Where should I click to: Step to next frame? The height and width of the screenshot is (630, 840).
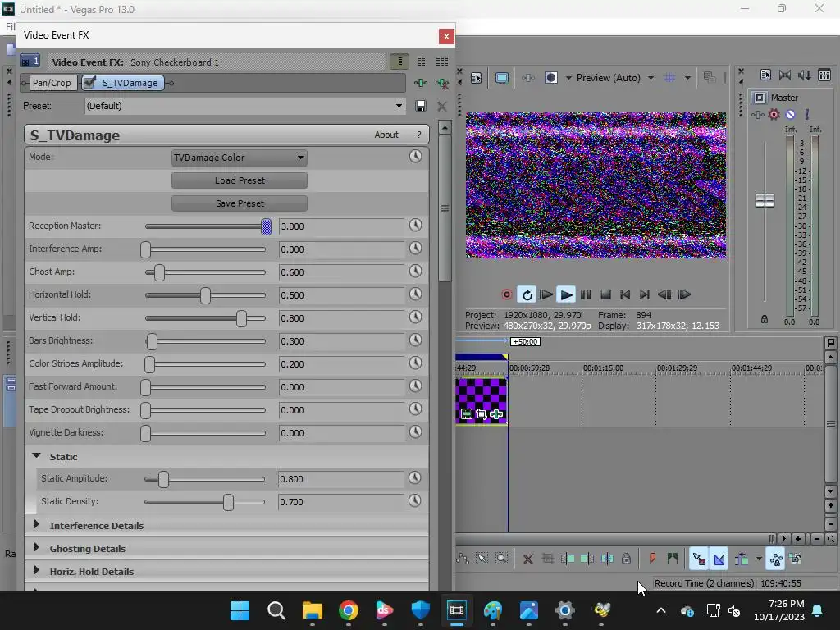click(684, 294)
